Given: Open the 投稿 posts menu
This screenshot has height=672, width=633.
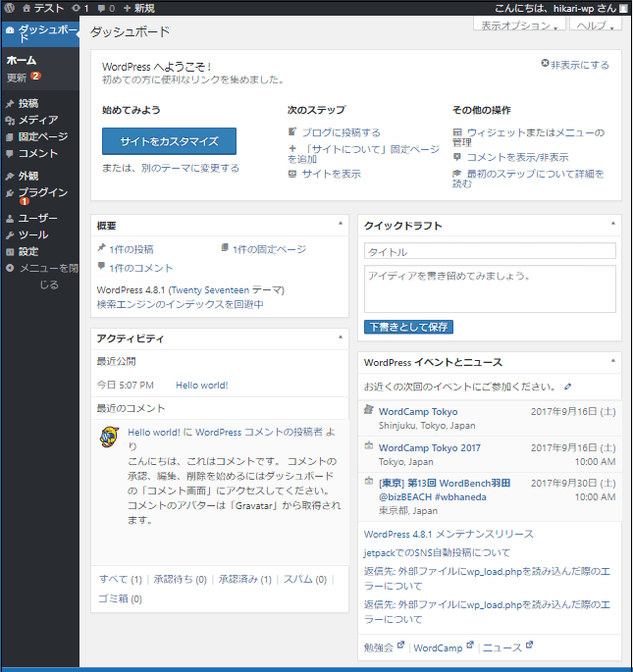Looking at the screenshot, I should pos(28,103).
